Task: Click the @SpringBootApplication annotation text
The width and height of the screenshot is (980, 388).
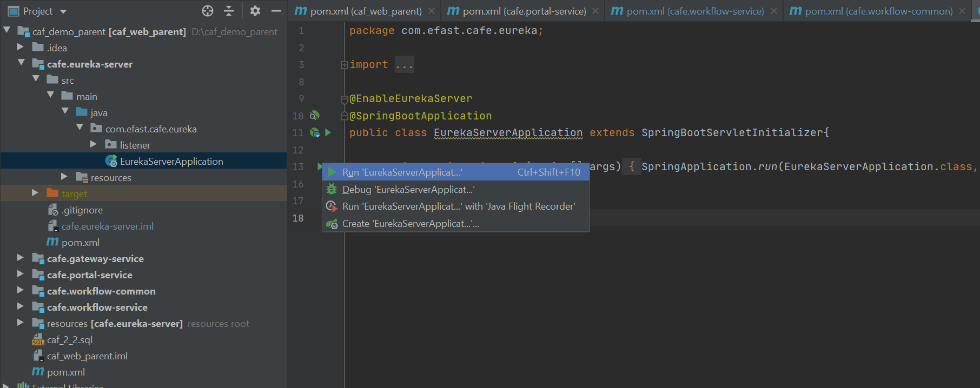Action: click(x=421, y=116)
